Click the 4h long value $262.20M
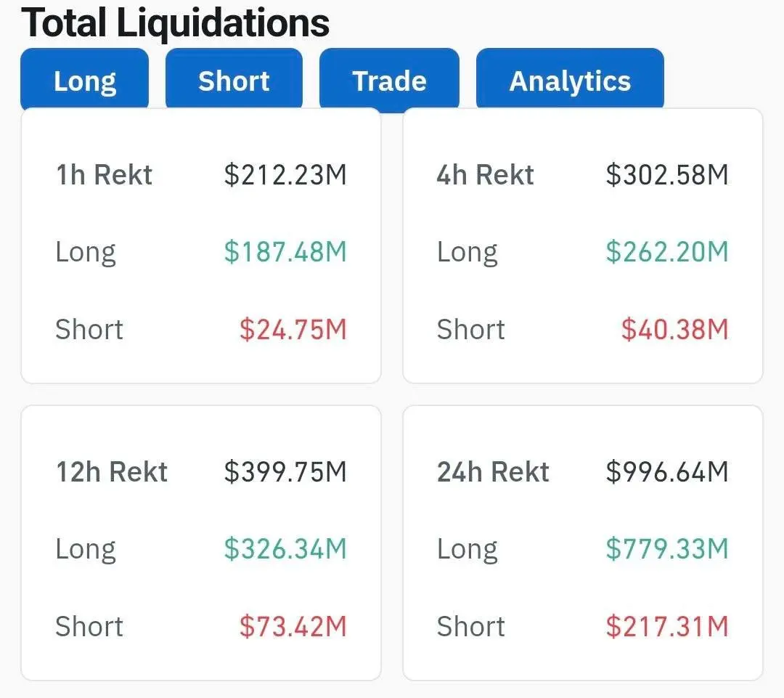Screen dimensions: 784x698 click(x=667, y=252)
